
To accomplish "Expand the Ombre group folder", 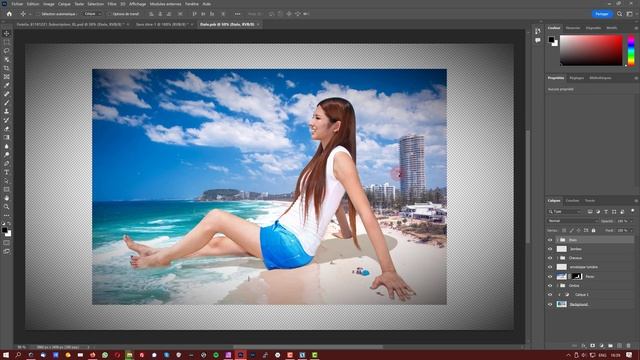I will click(x=558, y=286).
